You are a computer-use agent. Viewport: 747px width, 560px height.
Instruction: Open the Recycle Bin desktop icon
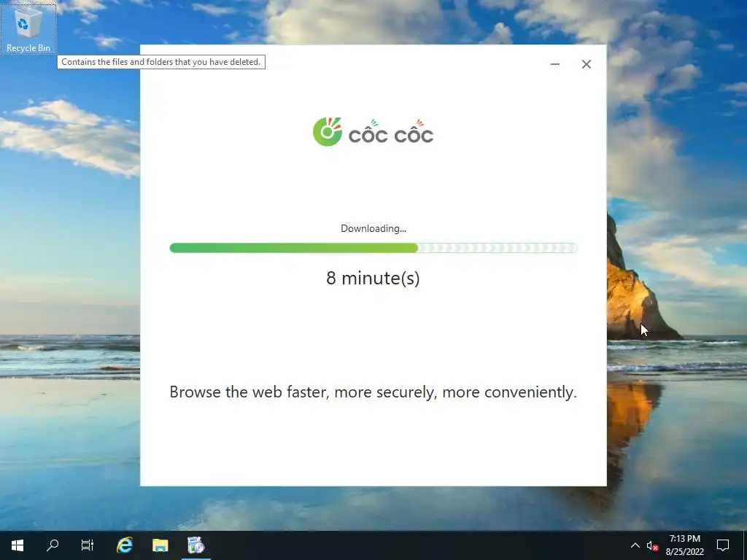28,28
